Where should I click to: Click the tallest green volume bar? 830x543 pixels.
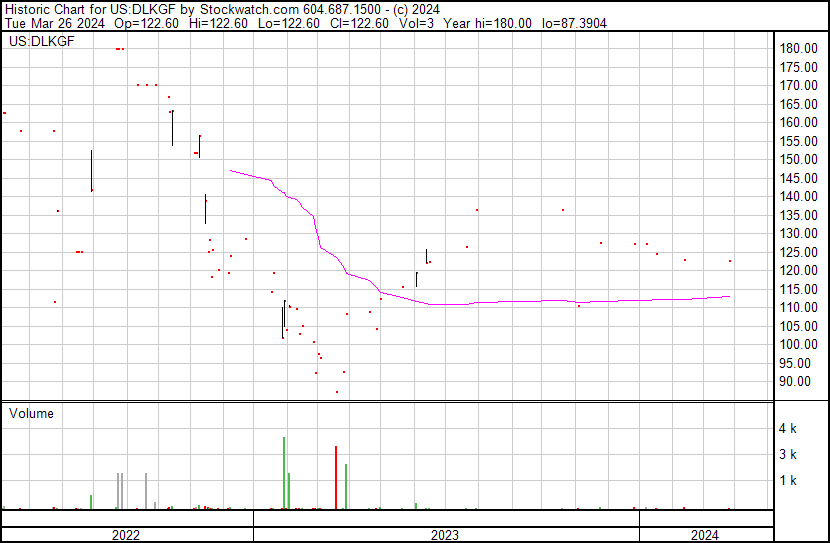[x=284, y=473]
